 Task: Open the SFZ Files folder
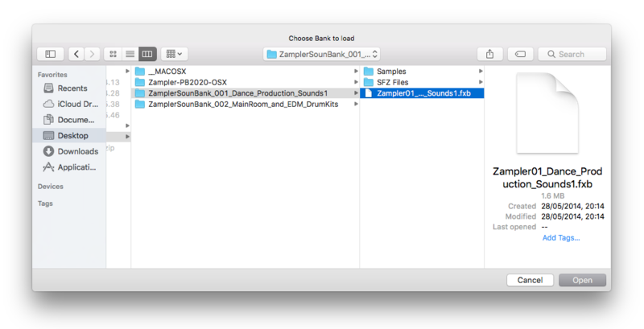pos(422,83)
